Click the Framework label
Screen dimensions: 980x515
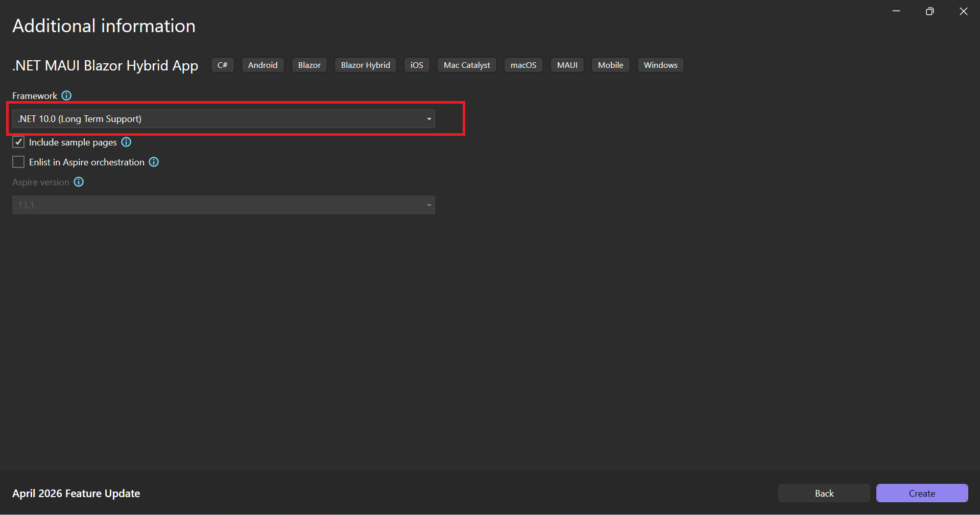point(35,95)
